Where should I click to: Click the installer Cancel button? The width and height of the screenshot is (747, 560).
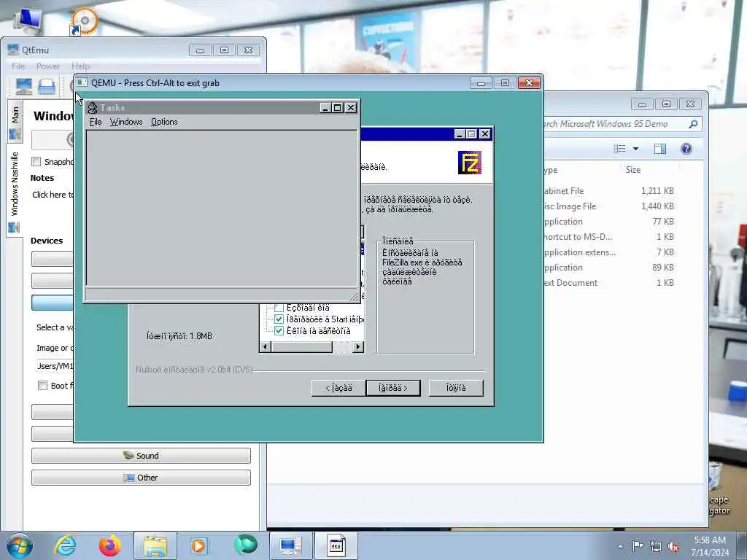[x=456, y=388]
